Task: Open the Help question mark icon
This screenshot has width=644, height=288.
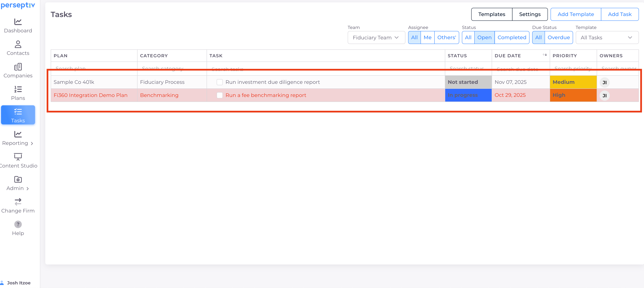Action: [x=18, y=224]
